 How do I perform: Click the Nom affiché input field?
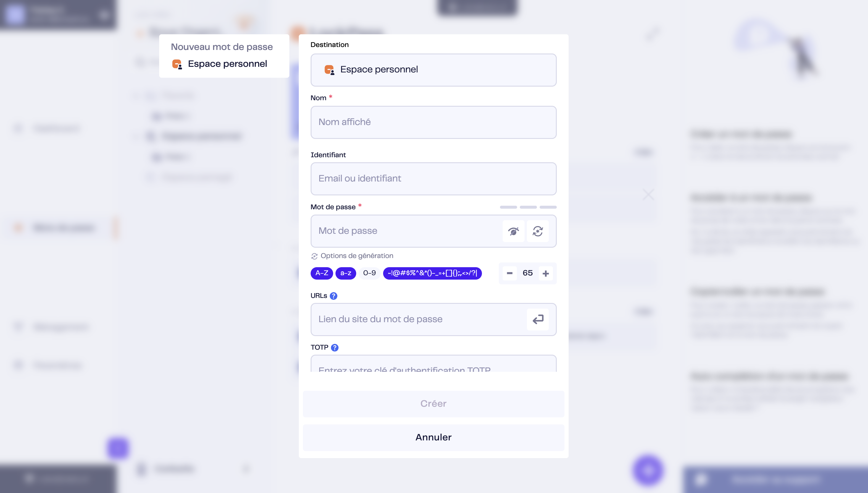coord(433,122)
